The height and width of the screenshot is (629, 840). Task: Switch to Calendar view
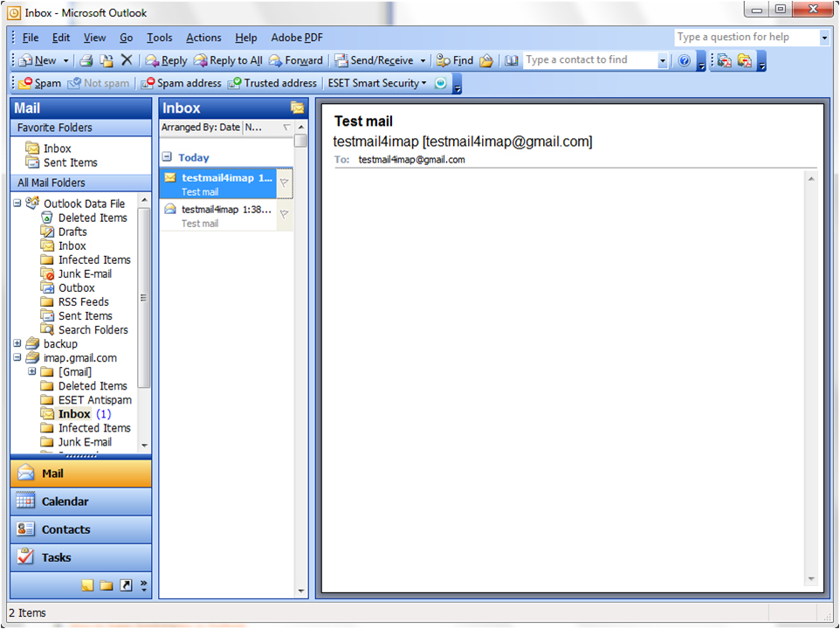[x=81, y=501]
